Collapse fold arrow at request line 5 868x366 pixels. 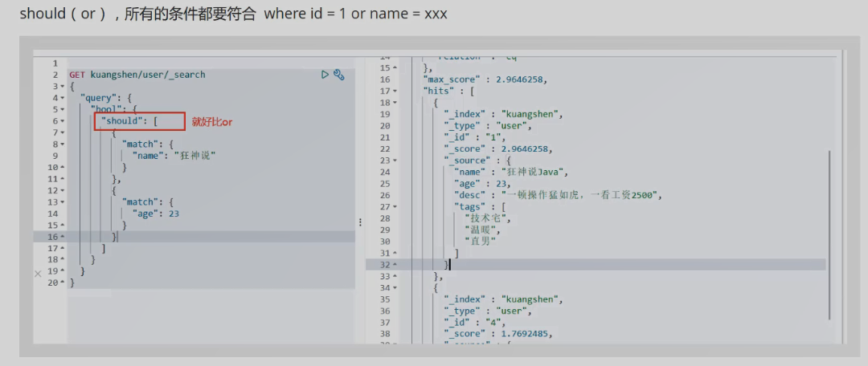click(x=62, y=109)
